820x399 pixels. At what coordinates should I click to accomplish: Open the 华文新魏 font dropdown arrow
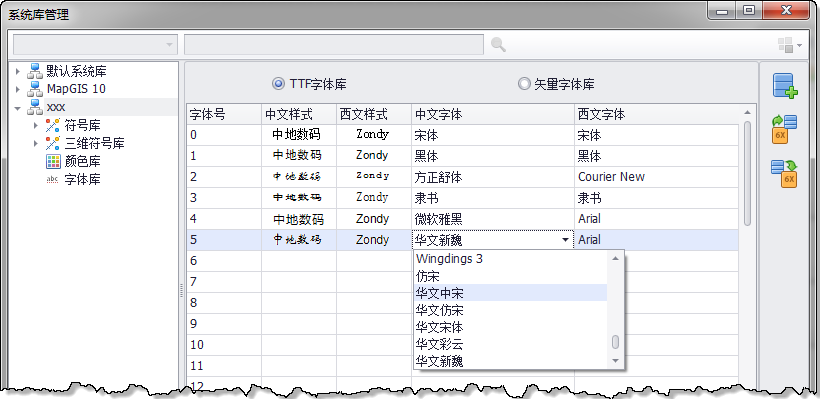pyautogui.click(x=565, y=240)
